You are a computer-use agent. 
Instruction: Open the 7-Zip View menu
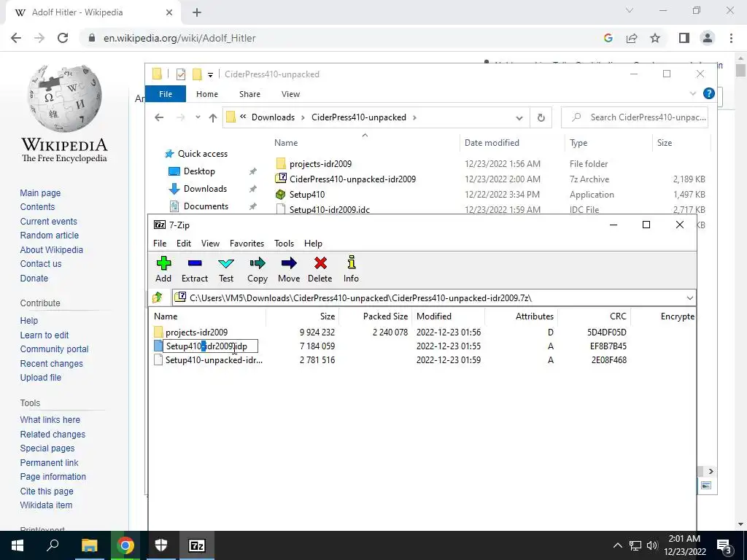[210, 244]
